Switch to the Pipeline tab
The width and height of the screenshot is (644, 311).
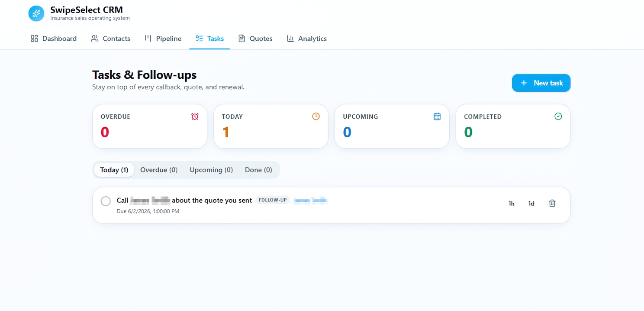(163, 39)
